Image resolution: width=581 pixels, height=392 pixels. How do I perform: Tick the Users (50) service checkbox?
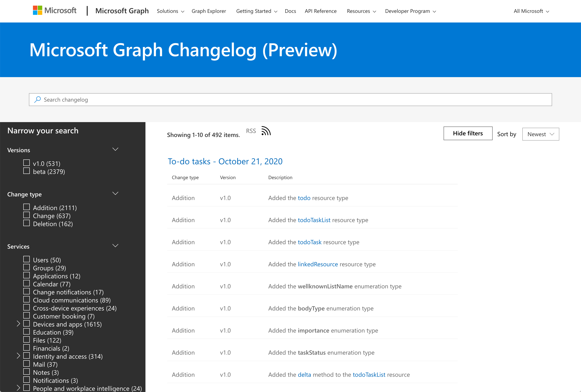click(27, 259)
